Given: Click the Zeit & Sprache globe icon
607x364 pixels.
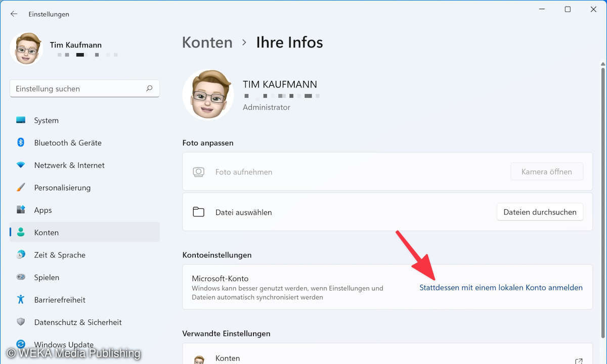Looking at the screenshot, I should pos(21,255).
